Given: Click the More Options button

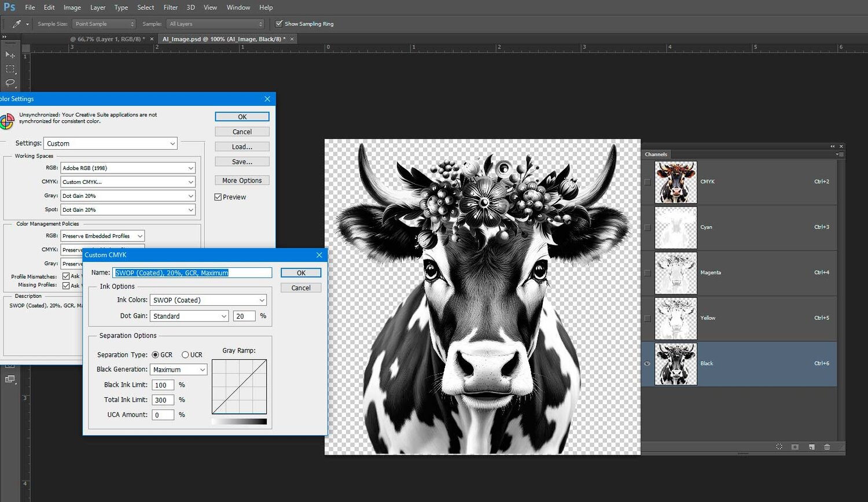Looking at the screenshot, I should click(242, 180).
